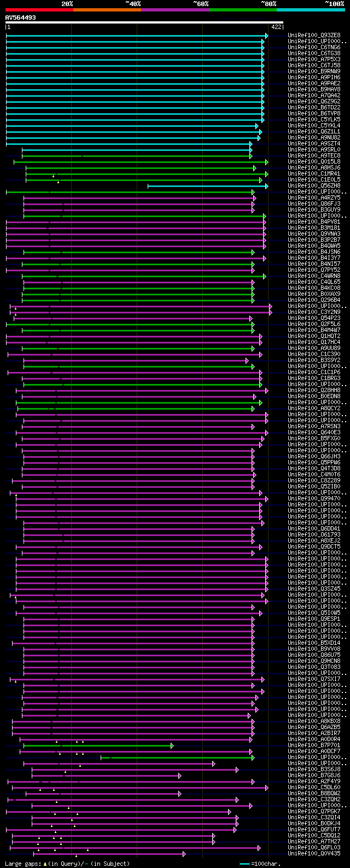Select label UniRef100_C1MR41
Image resolution: width=350 pixels, height=868 pixels.
pos(314,174)
